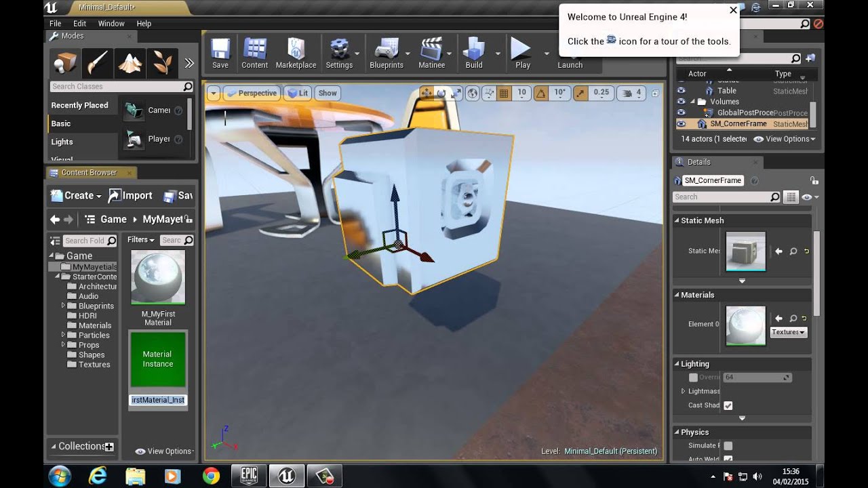
Task: Select the scale gizmo tool in viewport
Action: pos(456,93)
